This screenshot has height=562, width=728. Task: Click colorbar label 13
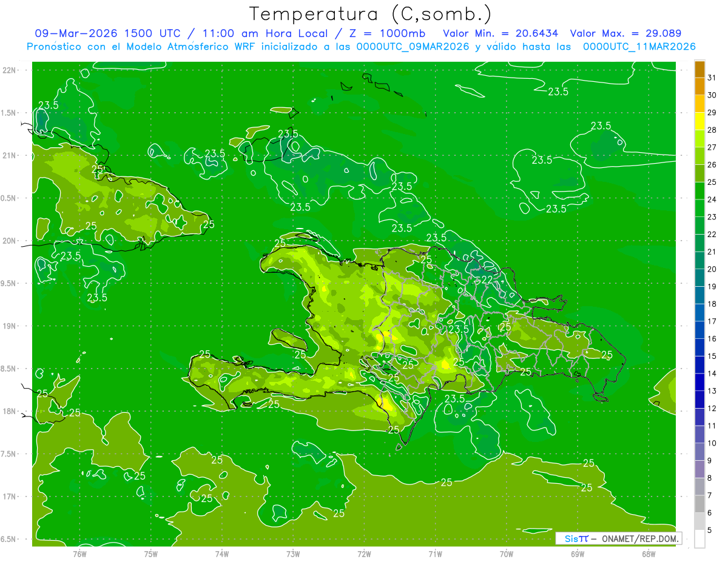(x=712, y=391)
